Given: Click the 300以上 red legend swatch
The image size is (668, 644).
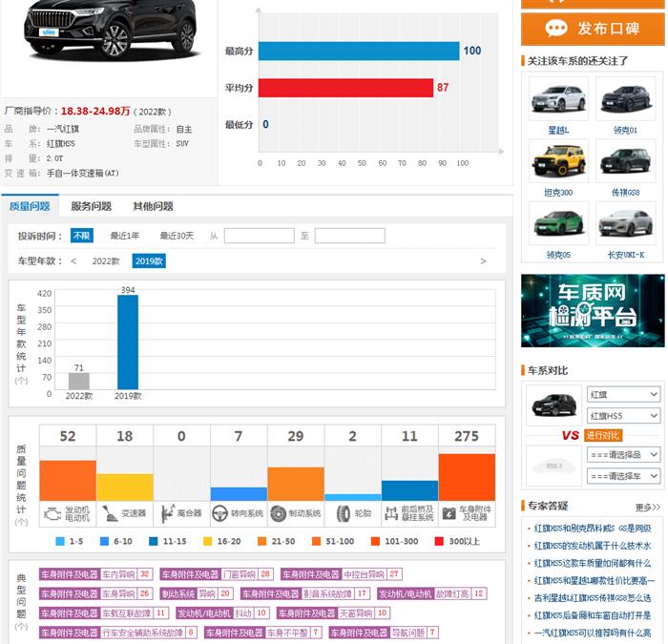Looking at the screenshot, I should click(439, 541).
